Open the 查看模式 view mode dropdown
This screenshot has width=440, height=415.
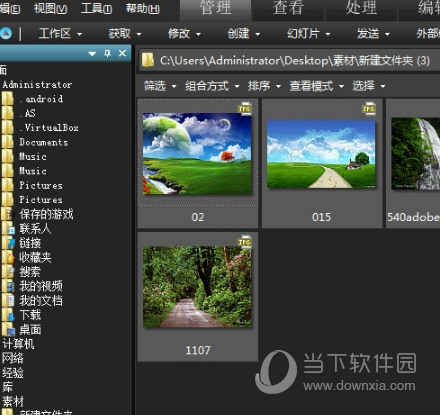coord(317,86)
